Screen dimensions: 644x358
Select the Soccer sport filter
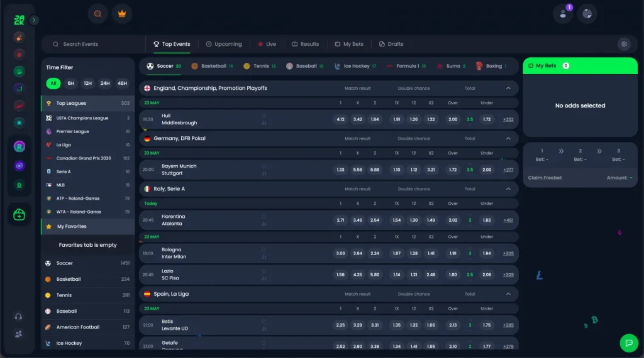164,66
